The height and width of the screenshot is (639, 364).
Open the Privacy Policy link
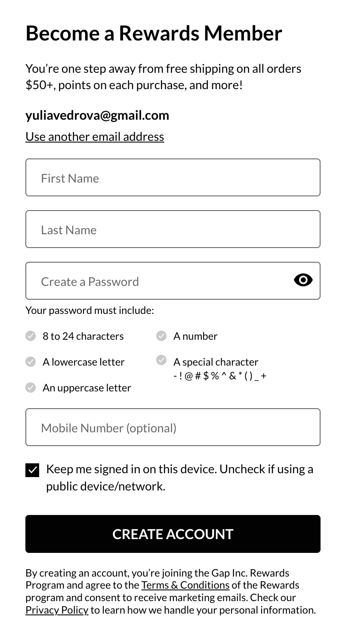point(57,610)
